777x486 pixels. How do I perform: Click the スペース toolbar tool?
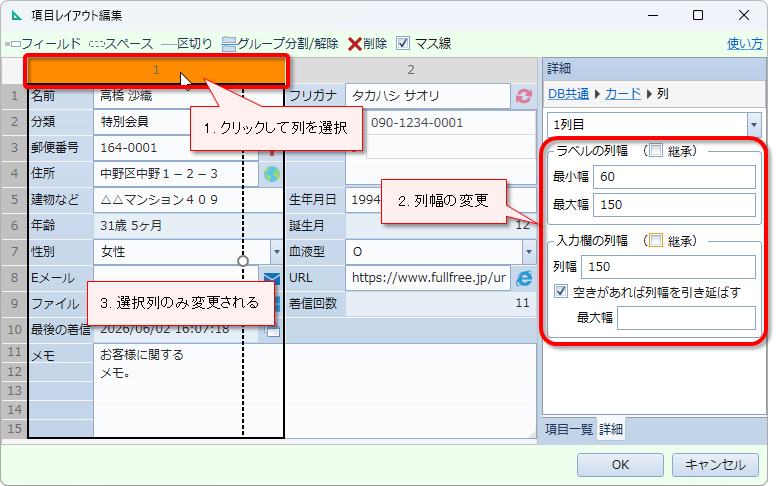coord(121,44)
